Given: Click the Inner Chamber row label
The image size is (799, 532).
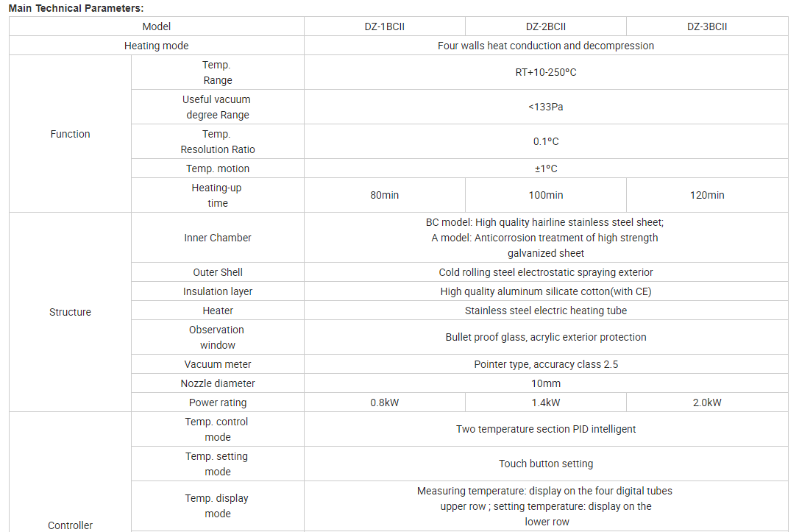Looking at the screenshot, I should (x=218, y=238).
